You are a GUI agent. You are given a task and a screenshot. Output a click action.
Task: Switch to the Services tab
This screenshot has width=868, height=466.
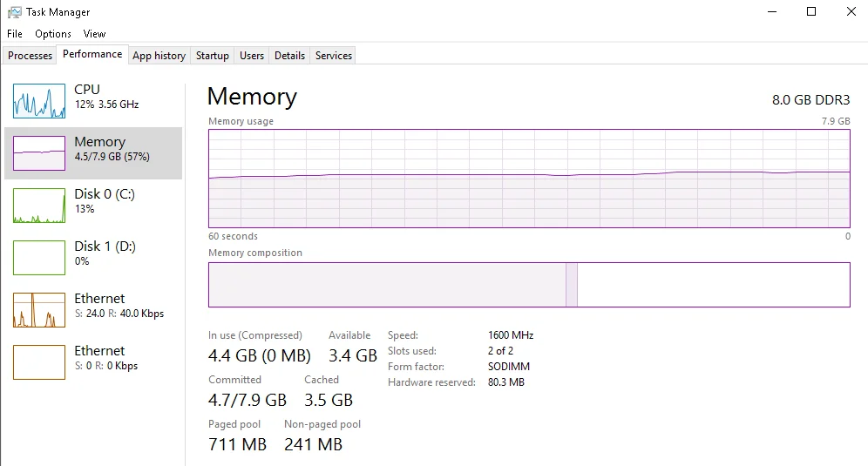[x=334, y=56]
